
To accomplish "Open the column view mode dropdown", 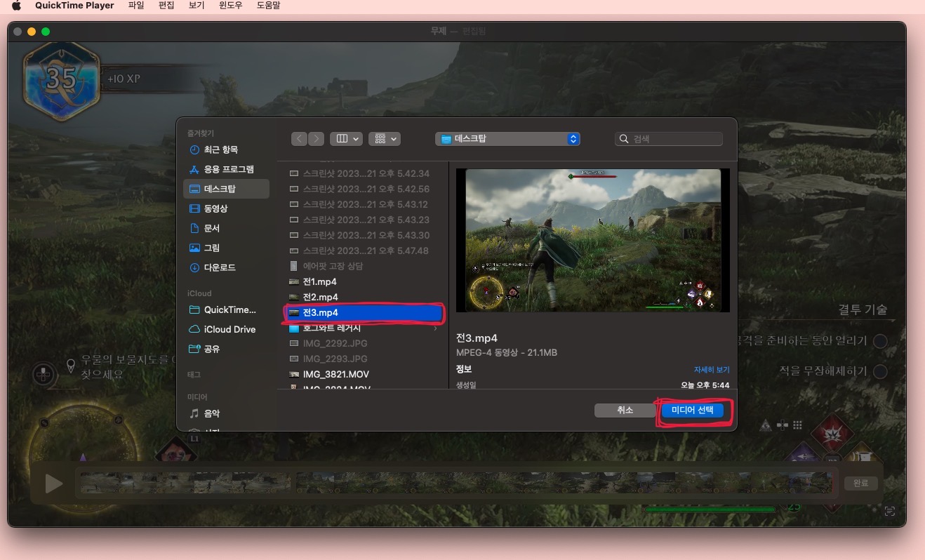I will 346,139.
